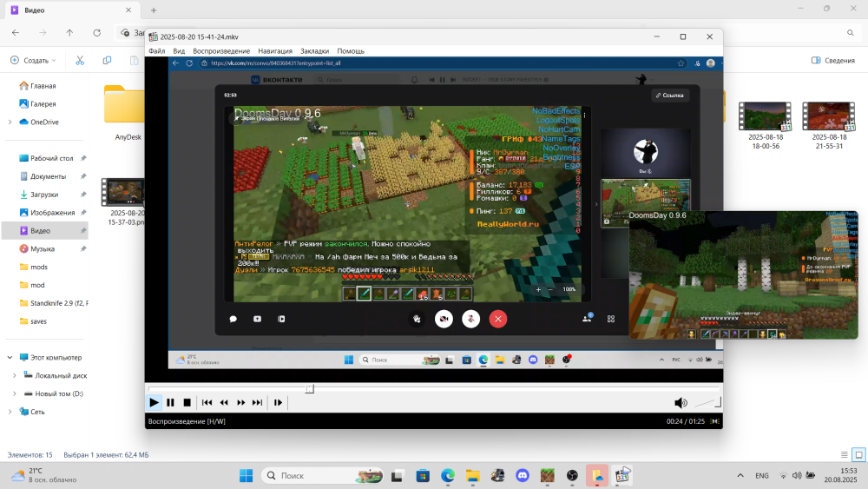The height and width of the screenshot is (489, 868).
Task: Mute the player's speaker icon
Action: point(681,403)
